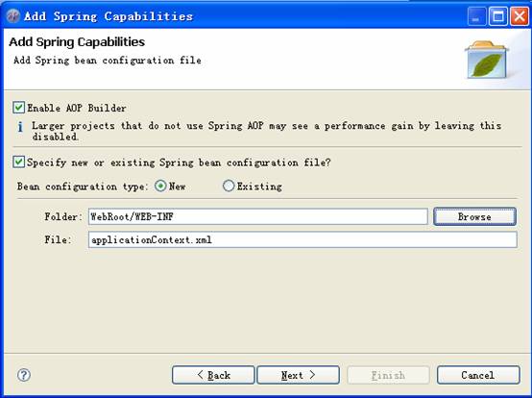
Task: Click the File name input field
Action: coord(302,239)
